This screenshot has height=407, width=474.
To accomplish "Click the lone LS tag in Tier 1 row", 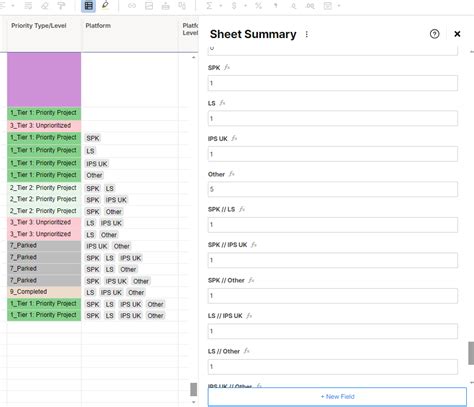I will coord(90,151).
